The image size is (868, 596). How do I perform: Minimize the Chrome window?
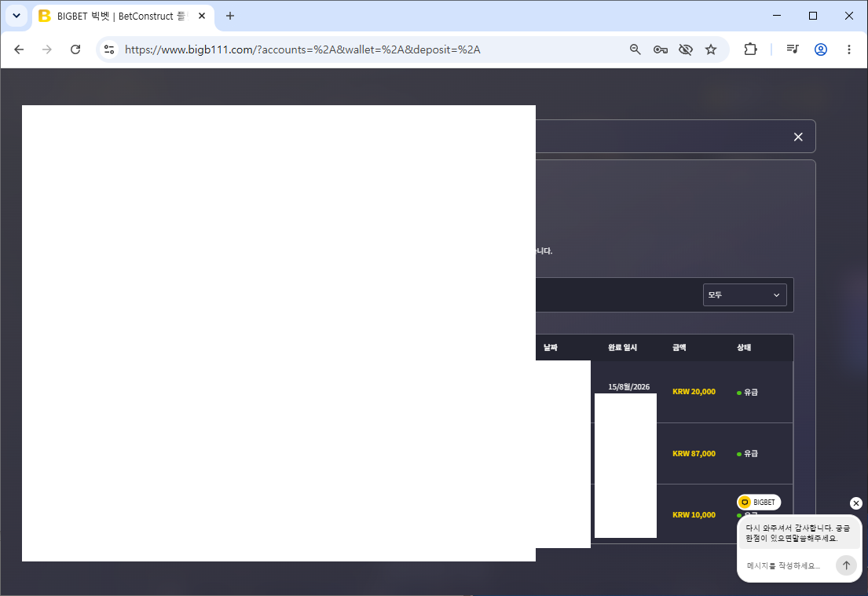pos(777,16)
